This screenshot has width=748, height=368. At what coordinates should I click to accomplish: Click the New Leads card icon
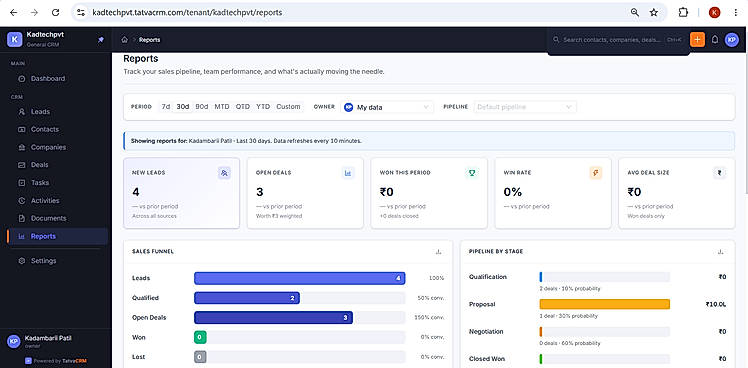(x=224, y=173)
